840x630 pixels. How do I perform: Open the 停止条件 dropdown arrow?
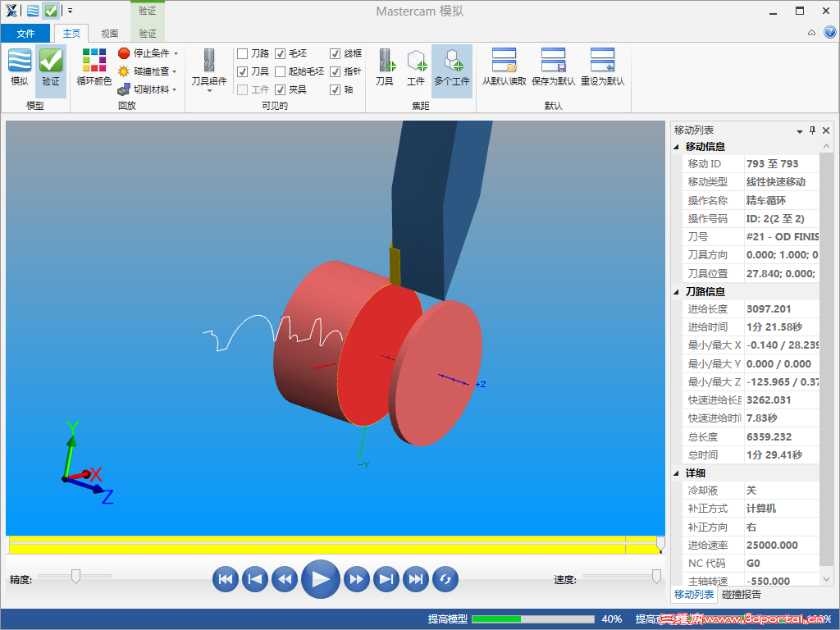tap(176, 53)
